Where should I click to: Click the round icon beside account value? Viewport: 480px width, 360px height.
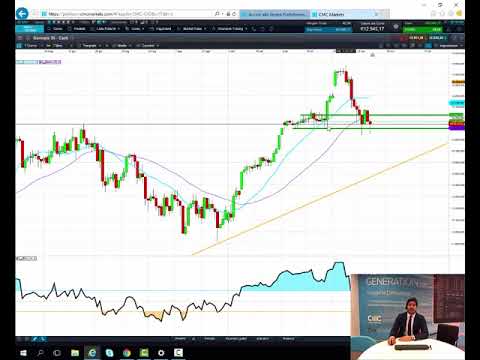(396, 27)
